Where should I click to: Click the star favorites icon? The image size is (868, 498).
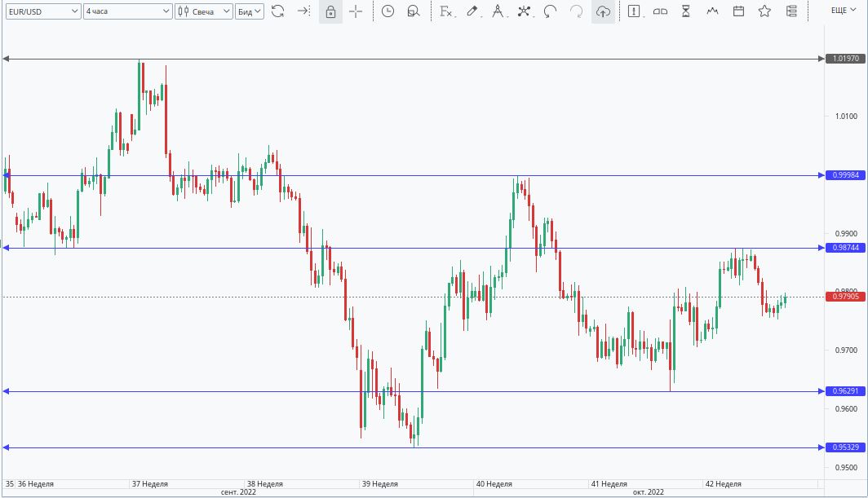pos(764,11)
